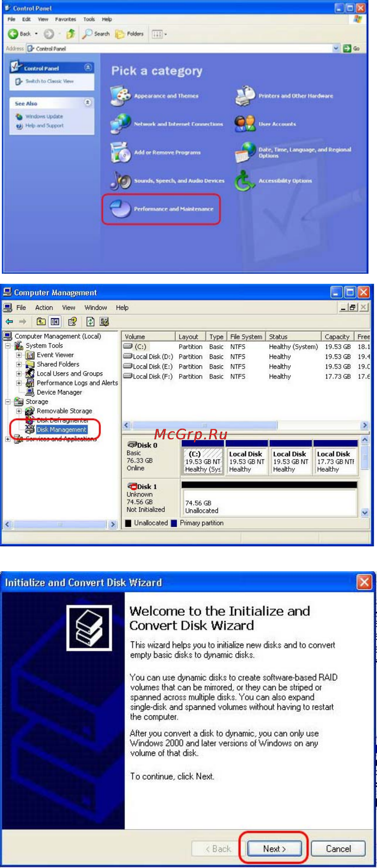Open Help menu in Computer Management
The width and height of the screenshot is (377, 868).
point(122,308)
